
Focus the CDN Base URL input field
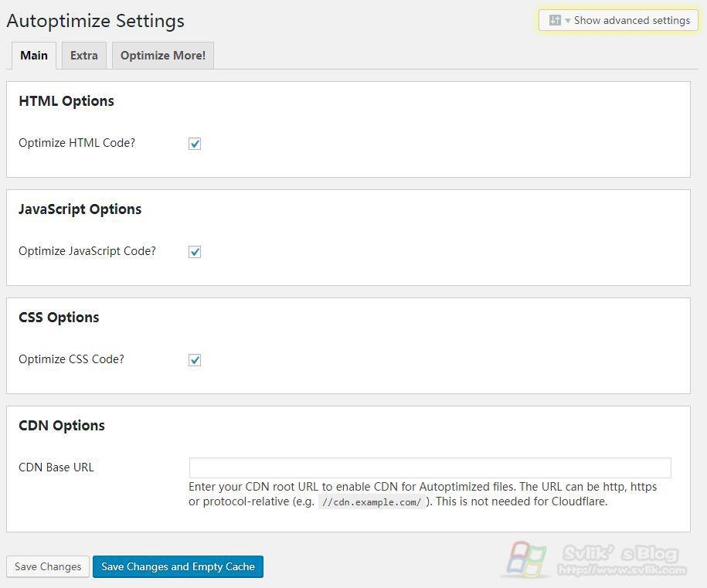click(x=430, y=467)
